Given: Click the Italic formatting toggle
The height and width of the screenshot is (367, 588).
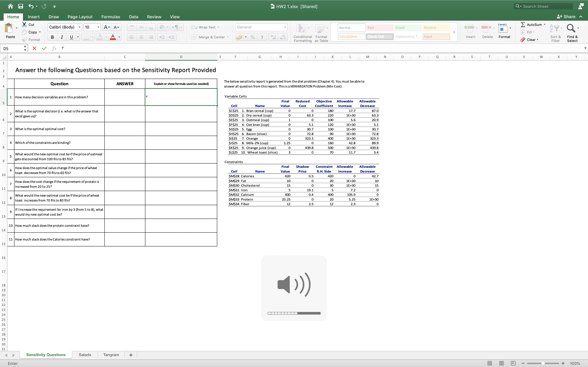Looking at the screenshot, I should click(x=62, y=37).
